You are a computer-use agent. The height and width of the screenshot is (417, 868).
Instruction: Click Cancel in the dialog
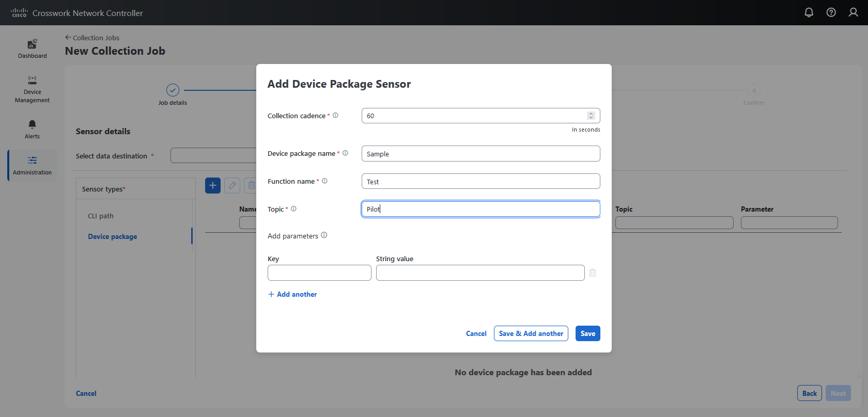coord(476,333)
